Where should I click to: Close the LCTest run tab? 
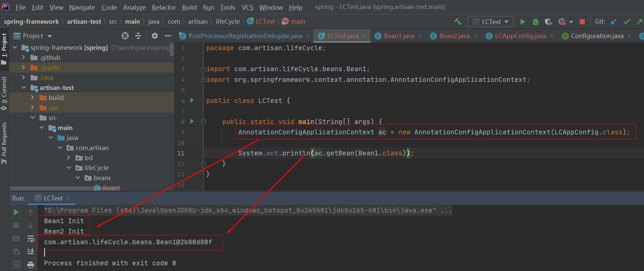coord(68,198)
